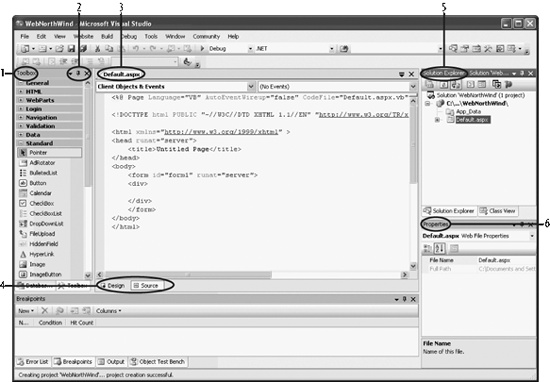Open the Error List tab

click(33, 362)
